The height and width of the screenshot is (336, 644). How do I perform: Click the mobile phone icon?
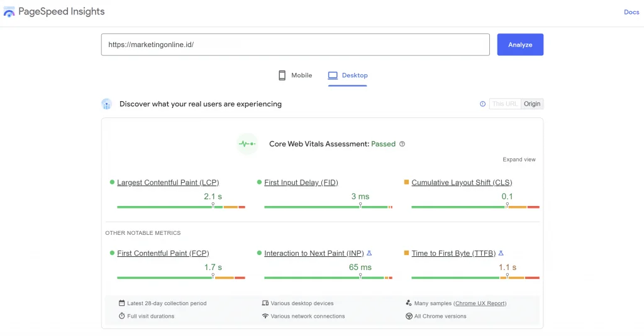click(282, 75)
